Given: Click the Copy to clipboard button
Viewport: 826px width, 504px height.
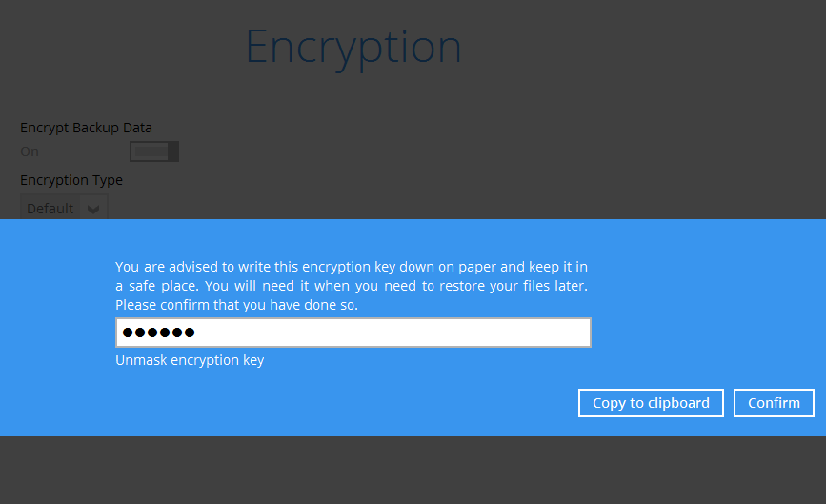Looking at the screenshot, I should 651,403.
